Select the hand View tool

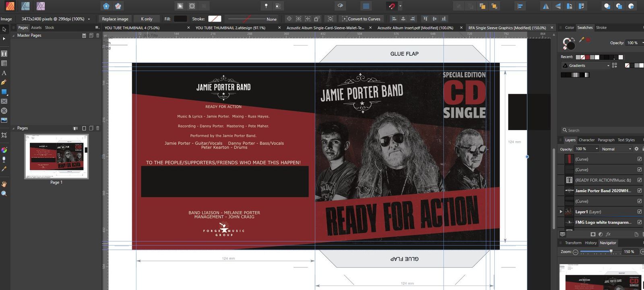click(4, 184)
